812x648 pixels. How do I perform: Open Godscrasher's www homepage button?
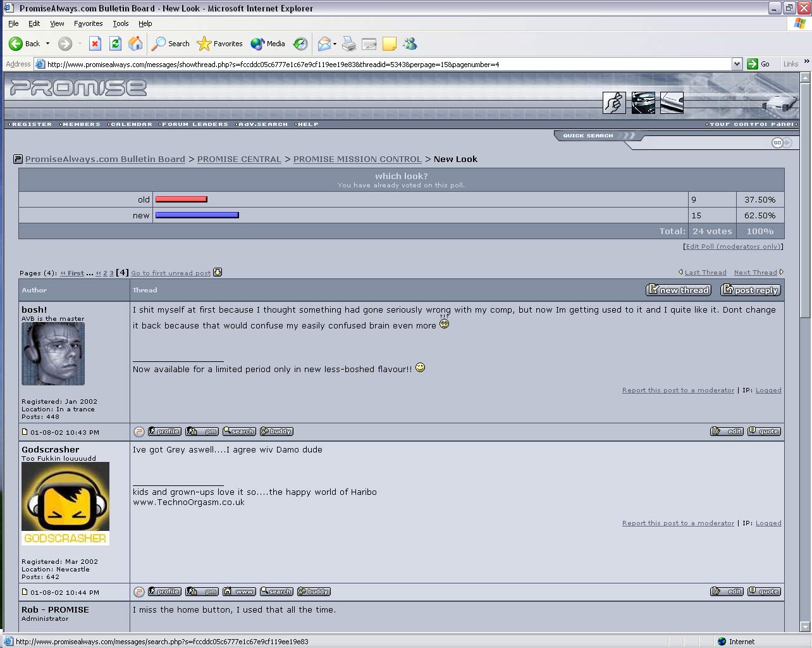point(239,592)
